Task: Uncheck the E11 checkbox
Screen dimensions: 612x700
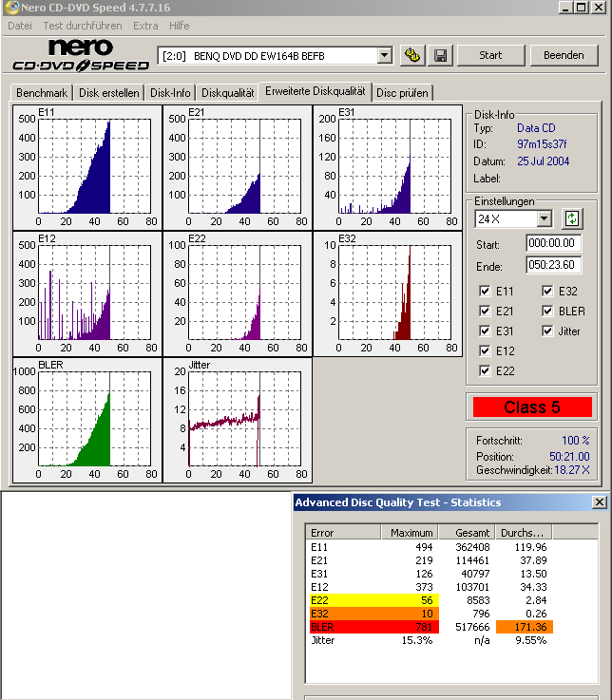Action: point(485,292)
